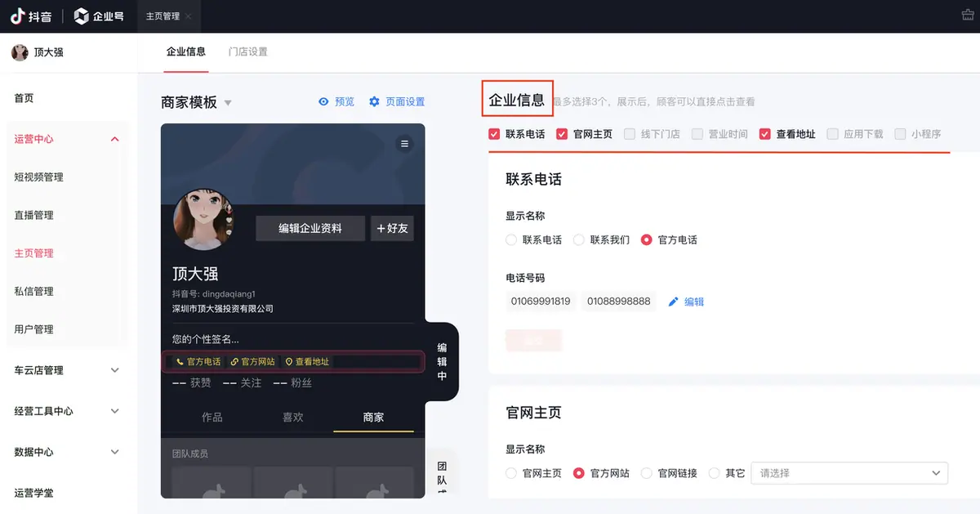Viewport: 980px width, 514px height.
Task: Click phone number 01069991819
Action: (x=541, y=302)
